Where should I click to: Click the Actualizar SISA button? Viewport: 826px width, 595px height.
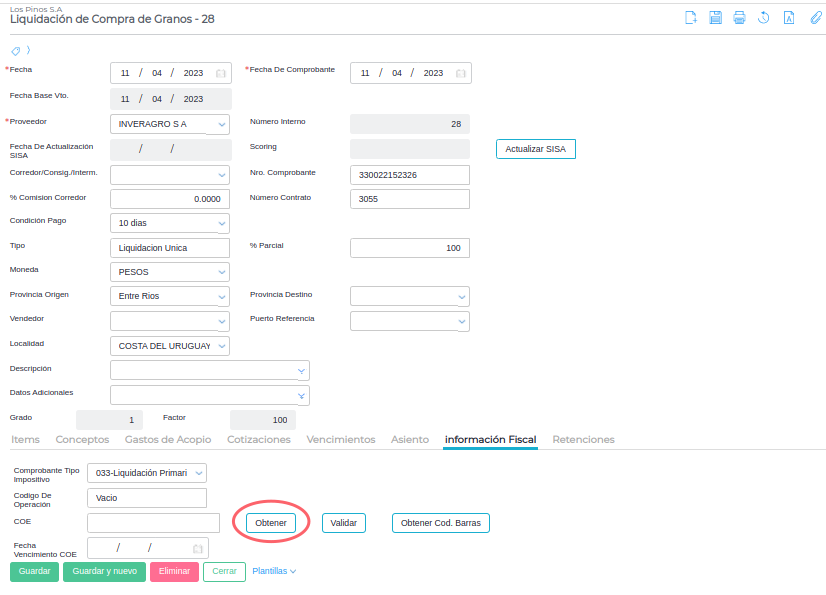click(x=535, y=149)
